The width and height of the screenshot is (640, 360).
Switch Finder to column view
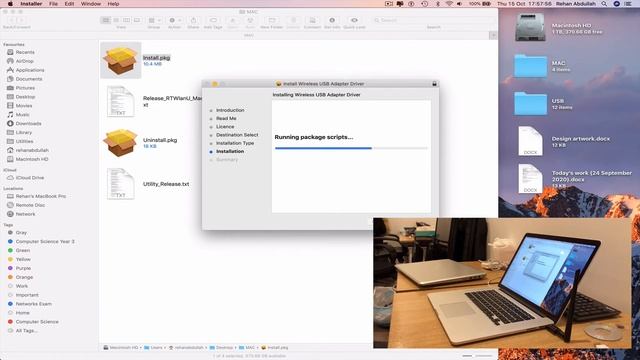coord(127,20)
